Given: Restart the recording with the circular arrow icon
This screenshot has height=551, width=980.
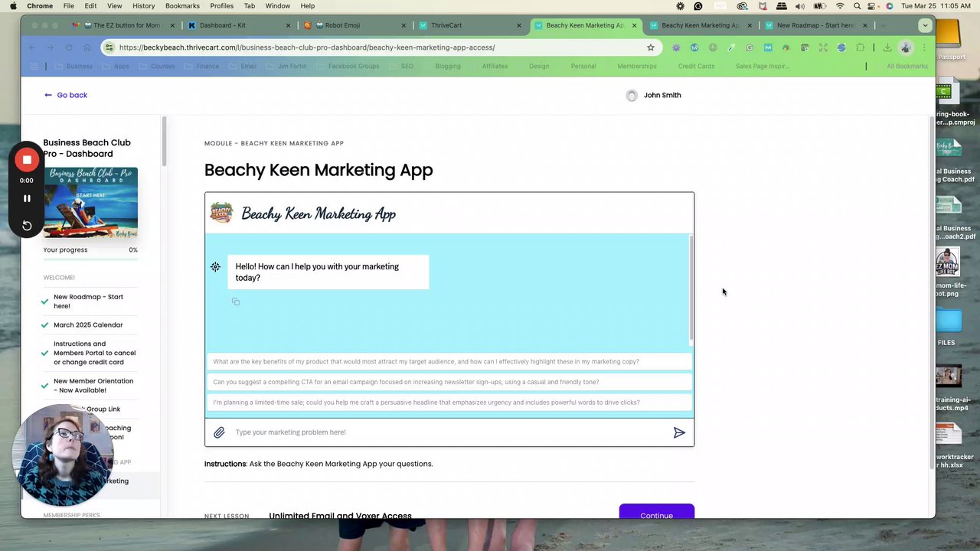Looking at the screenshot, I should (x=27, y=225).
